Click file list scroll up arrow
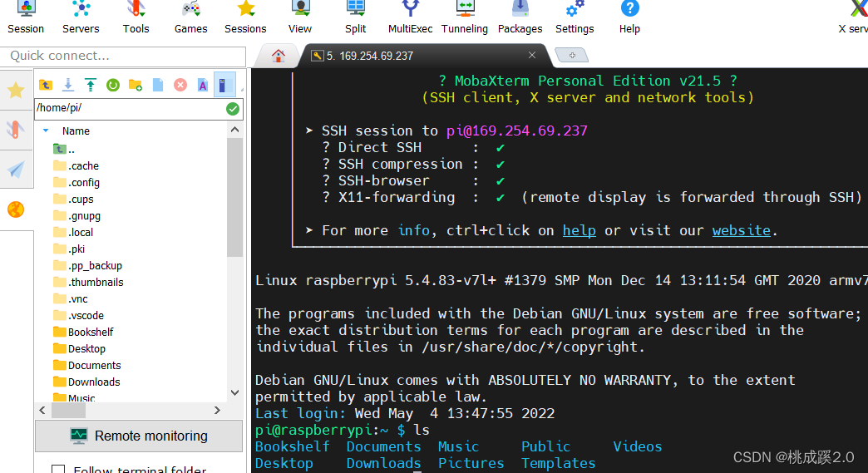Image resolution: width=868 pixels, height=473 pixels. click(234, 130)
